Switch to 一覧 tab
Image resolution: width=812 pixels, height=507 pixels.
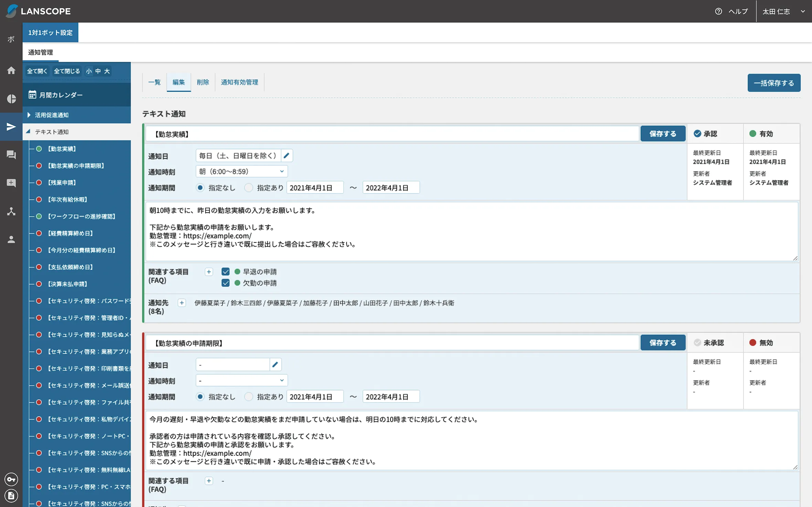pos(154,82)
